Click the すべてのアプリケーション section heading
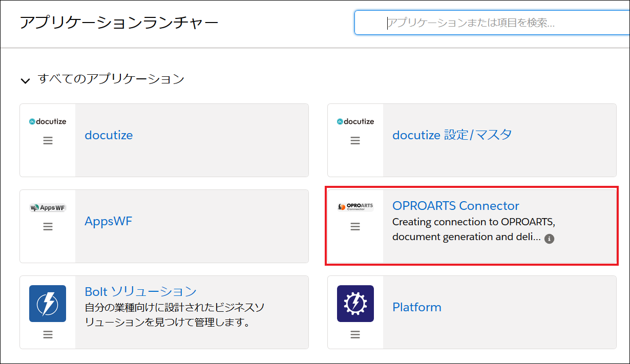630x364 pixels. (111, 79)
